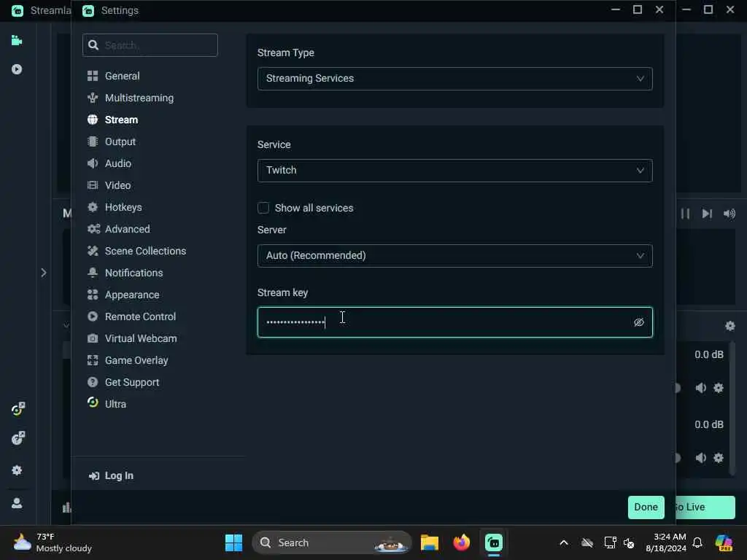Viewport: 747px width, 560px height.
Task: Open the weather widget on taskbar
Action: point(53,543)
